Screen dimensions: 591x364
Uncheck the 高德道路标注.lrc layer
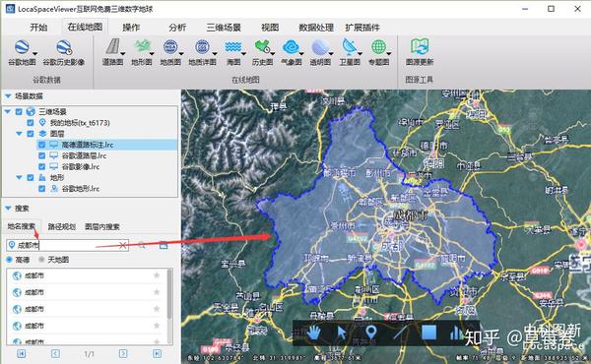click(x=41, y=145)
